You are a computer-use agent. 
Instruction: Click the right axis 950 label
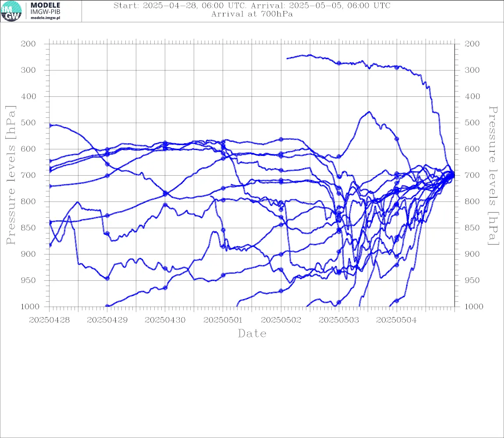(472, 280)
